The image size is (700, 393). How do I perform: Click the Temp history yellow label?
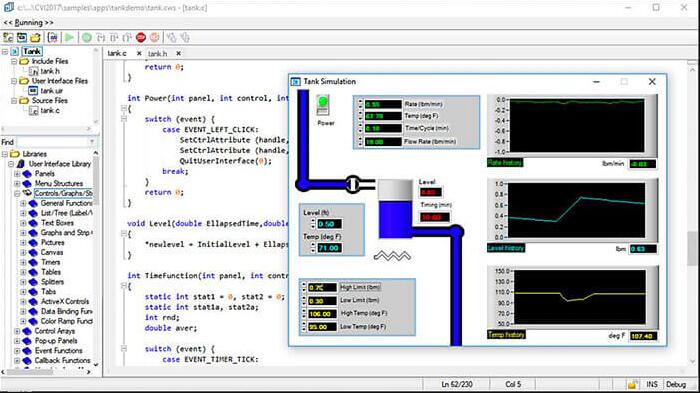pos(506,334)
